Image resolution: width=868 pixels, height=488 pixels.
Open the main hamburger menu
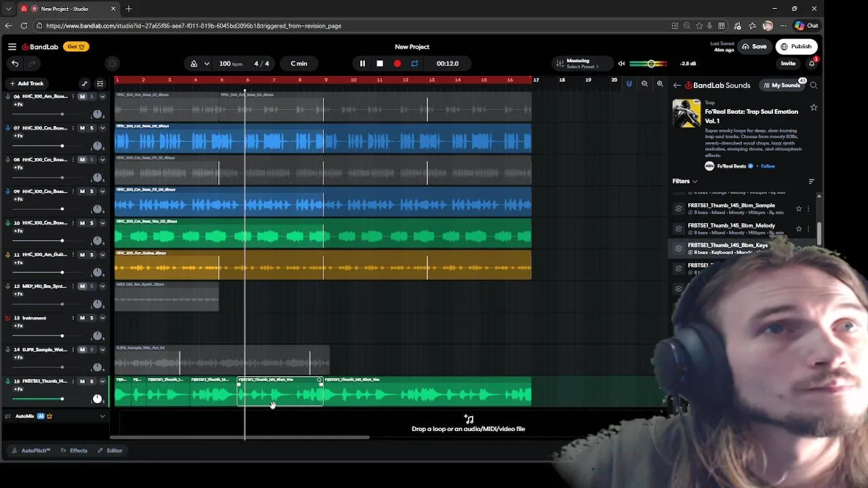click(x=12, y=47)
